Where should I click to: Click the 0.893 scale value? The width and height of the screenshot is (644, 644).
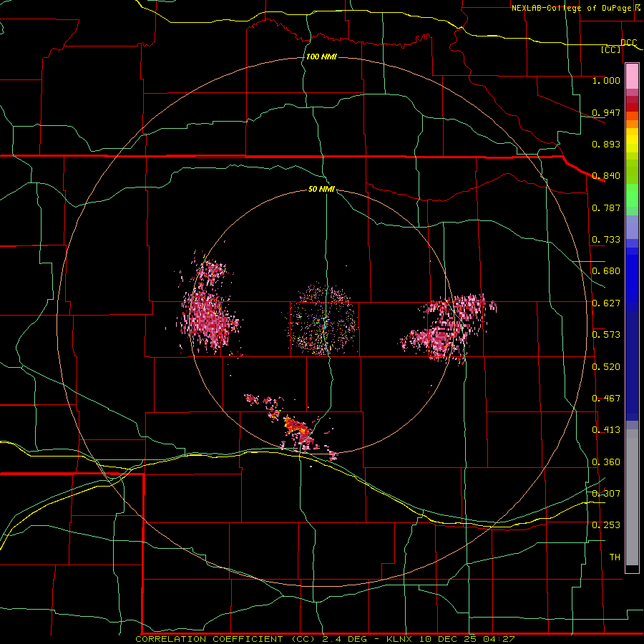click(606, 144)
